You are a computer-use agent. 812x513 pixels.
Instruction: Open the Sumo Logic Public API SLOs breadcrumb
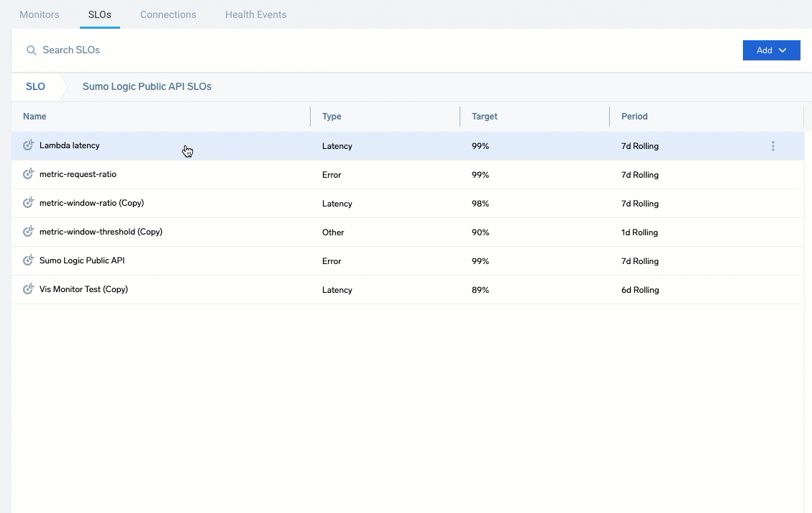147,86
